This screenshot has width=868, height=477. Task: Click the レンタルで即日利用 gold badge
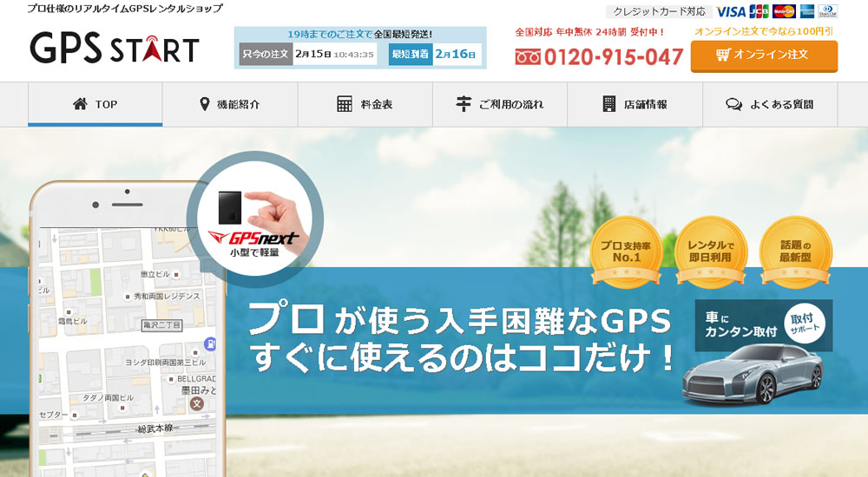pos(711,252)
